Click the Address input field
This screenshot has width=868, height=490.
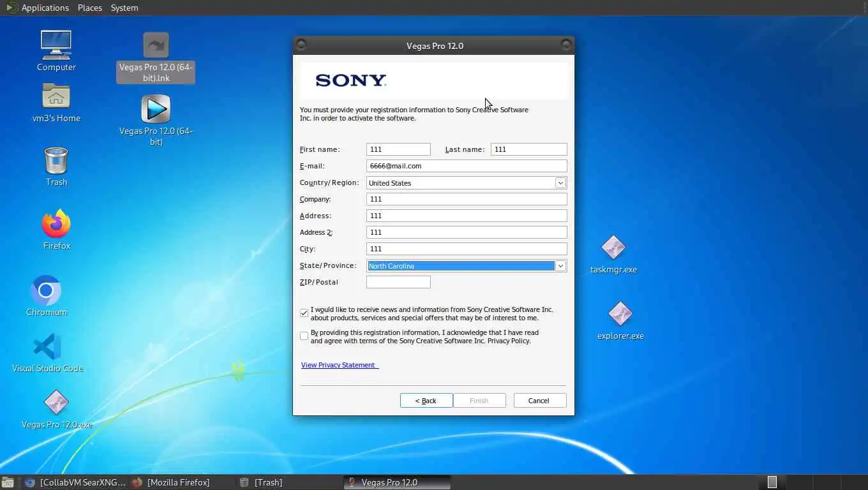pos(467,216)
